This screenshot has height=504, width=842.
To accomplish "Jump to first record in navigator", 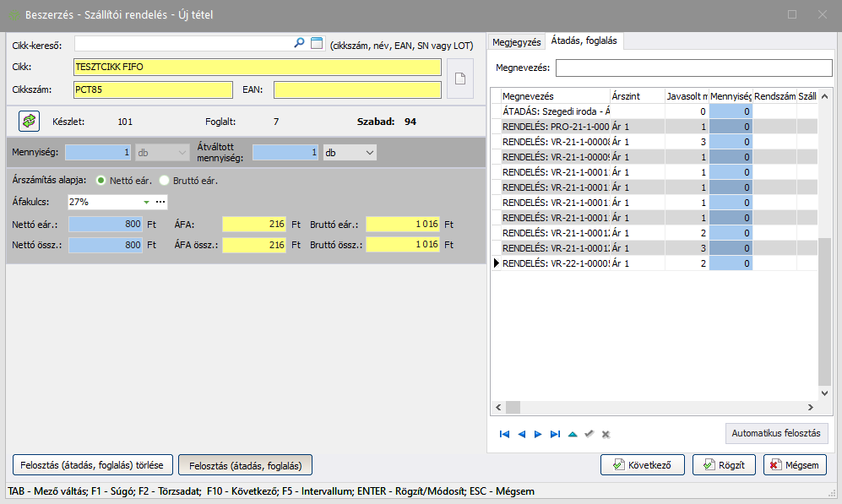I will tap(504, 434).
